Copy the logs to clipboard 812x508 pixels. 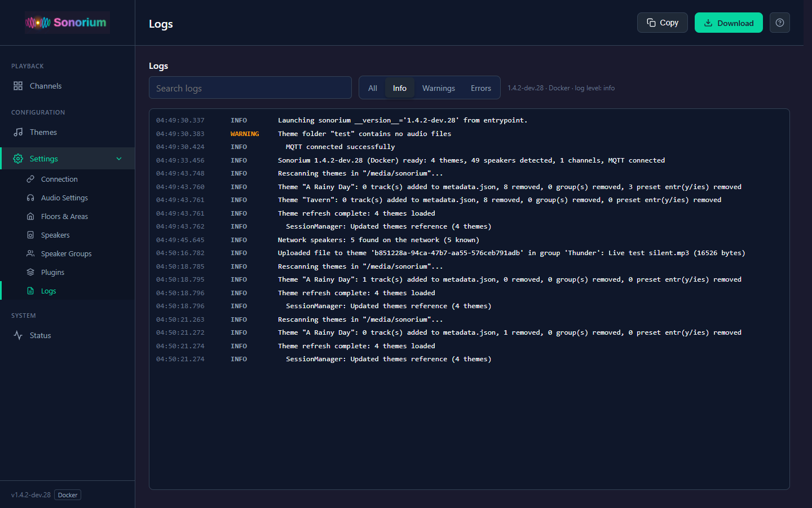coord(663,23)
